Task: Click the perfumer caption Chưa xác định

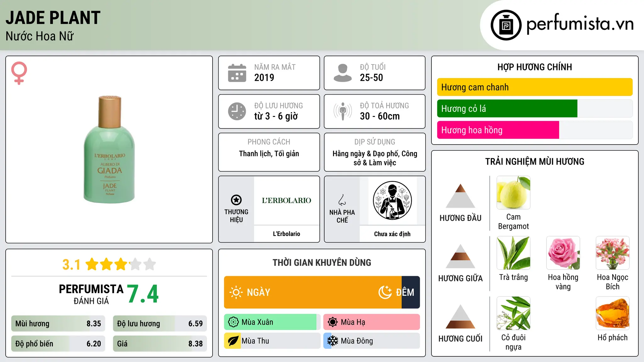Action: tap(392, 234)
